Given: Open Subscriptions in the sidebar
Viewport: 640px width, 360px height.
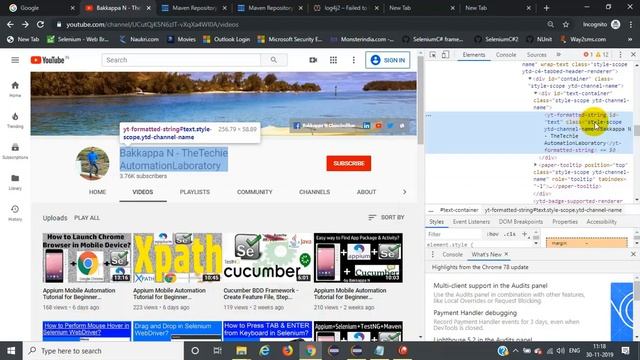Looking at the screenshot, I should coord(15,151).
